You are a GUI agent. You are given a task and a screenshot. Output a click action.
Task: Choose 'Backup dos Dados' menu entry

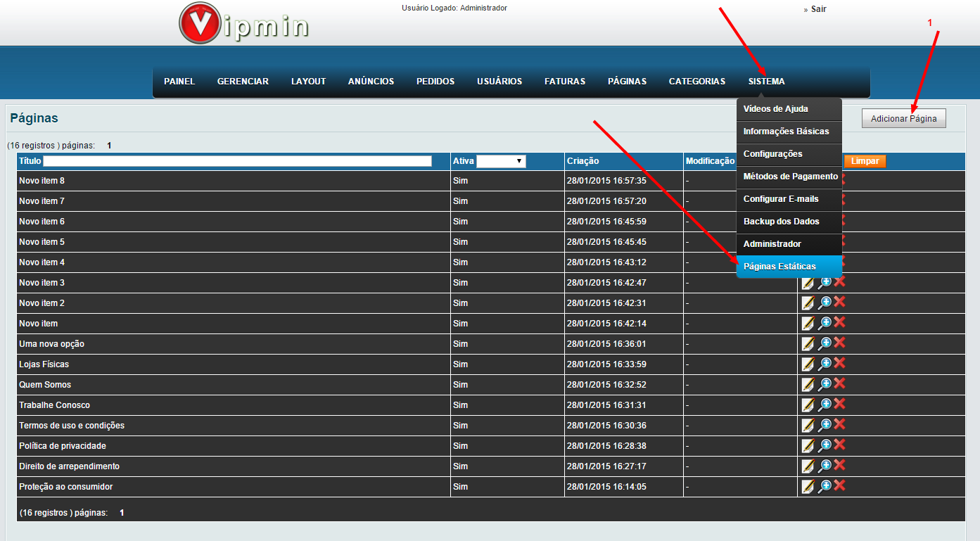coord(789,222)
